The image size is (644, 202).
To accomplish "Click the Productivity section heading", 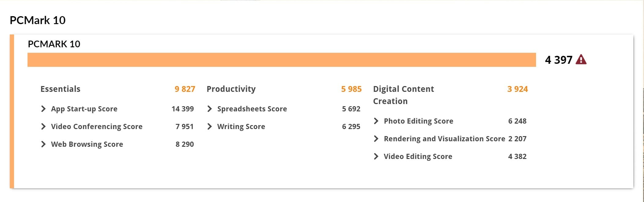I will point(231,89).
